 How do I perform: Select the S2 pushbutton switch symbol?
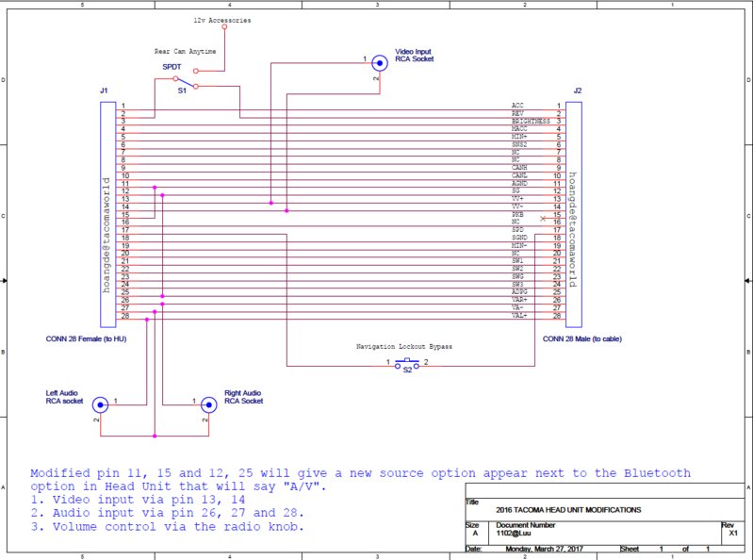(407, 363)
